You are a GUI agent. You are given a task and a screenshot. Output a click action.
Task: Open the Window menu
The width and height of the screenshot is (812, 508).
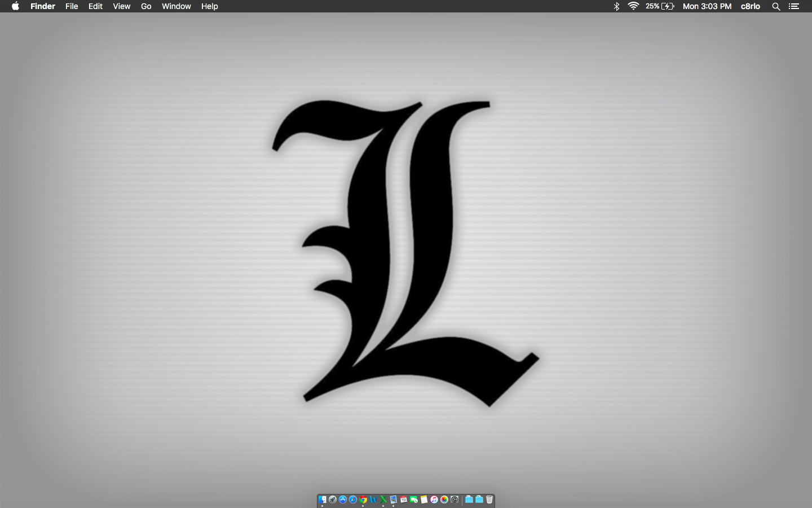pyautogui.click(x=176, y=6)
